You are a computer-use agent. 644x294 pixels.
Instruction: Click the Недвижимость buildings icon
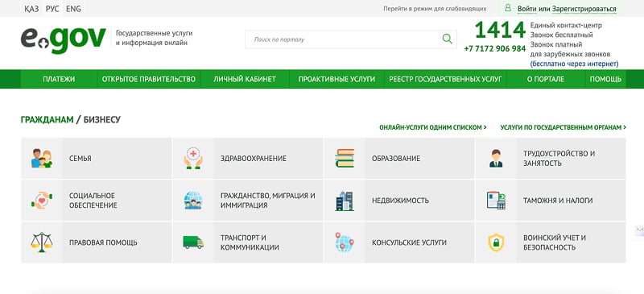[x=345, y=201]
